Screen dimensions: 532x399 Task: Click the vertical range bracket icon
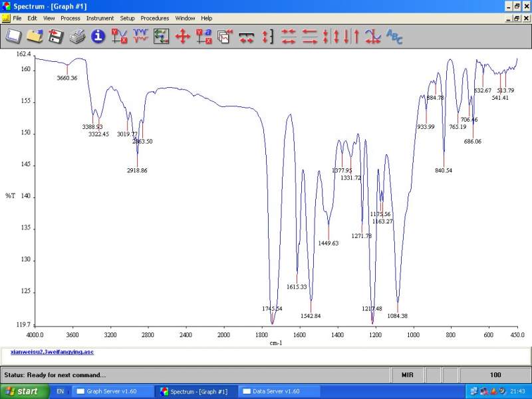[x=268, y=37]
